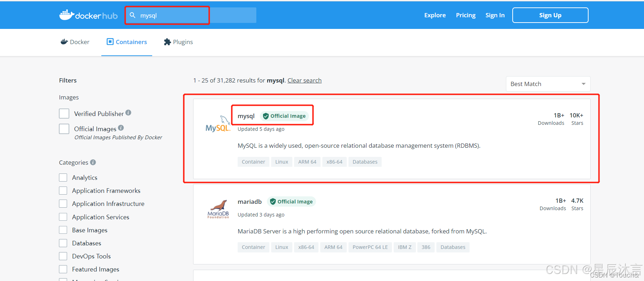The image size is (644, 281).
Task: Check the Application Frameworks category
Action: [x=63, y=190]
